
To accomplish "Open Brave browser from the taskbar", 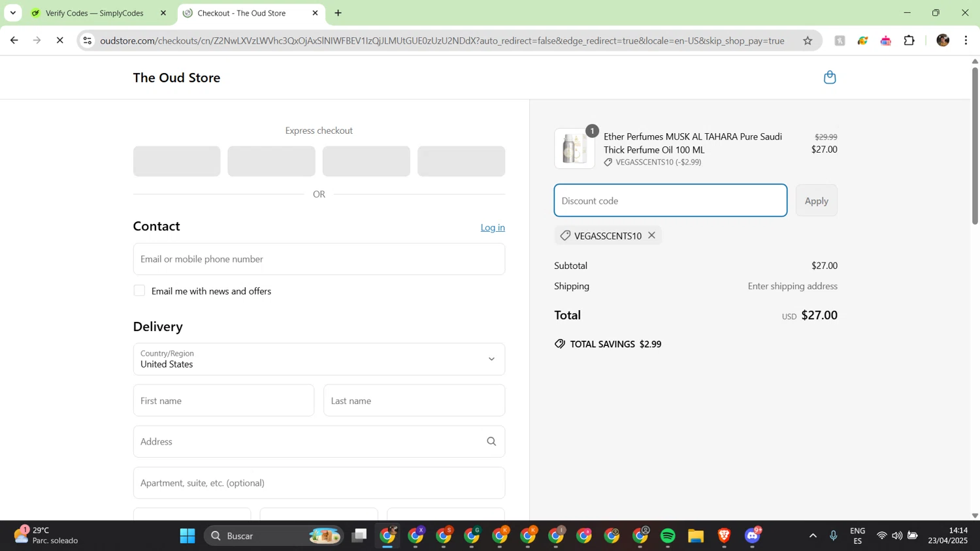I will click(x=724, y=536).
